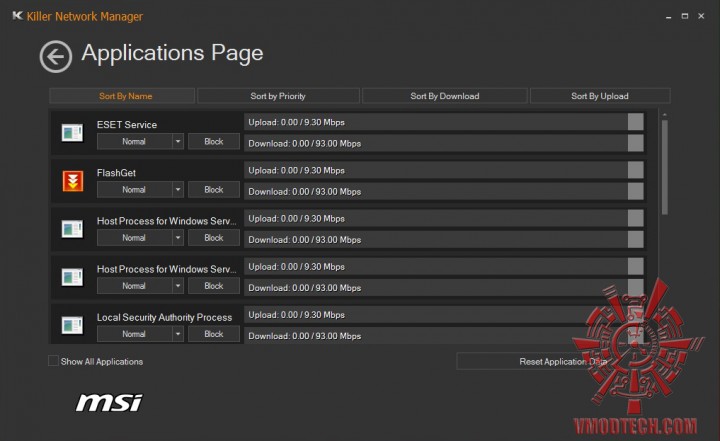This screenshot has height=441, width=720.
Task: Block the FlashGet application
Action: (214, 190)
